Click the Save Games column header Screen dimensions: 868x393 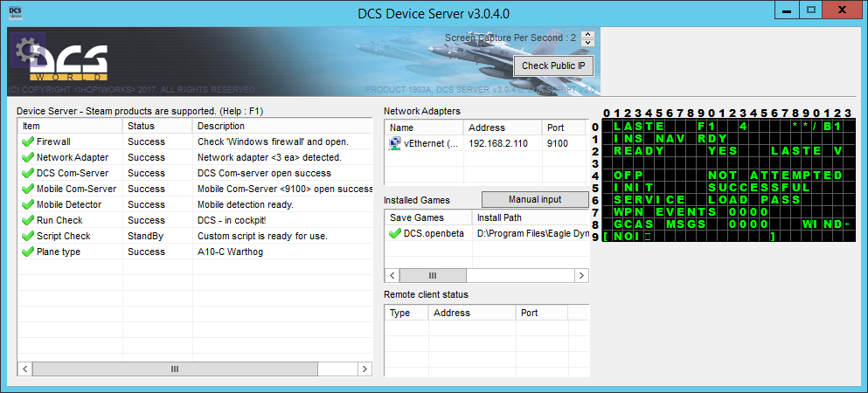point(428,217)
